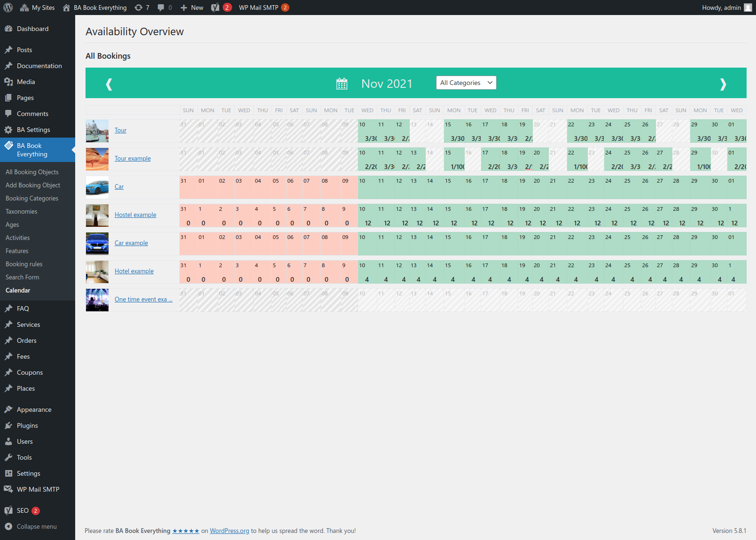Click the WordPress.org link in footer
756x540 pixels.
229,531
